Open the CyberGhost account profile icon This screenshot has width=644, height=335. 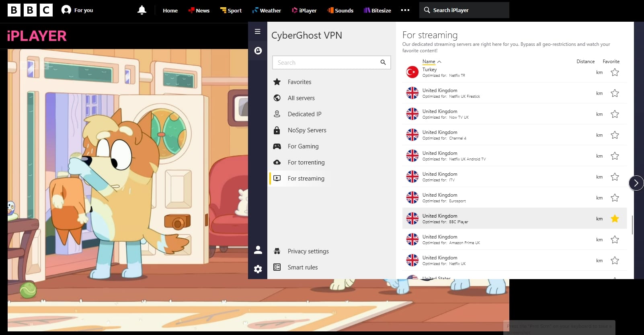pos(258,250)
